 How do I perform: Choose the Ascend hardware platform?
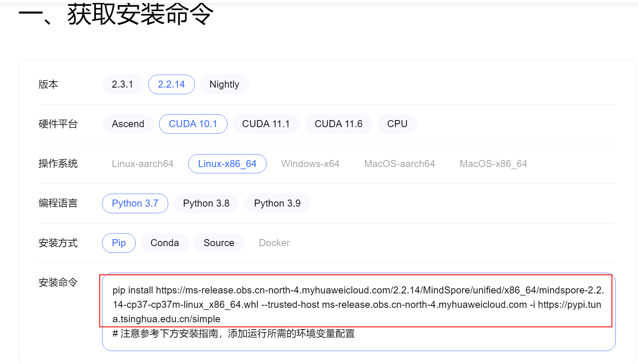[x=128, y=124]
